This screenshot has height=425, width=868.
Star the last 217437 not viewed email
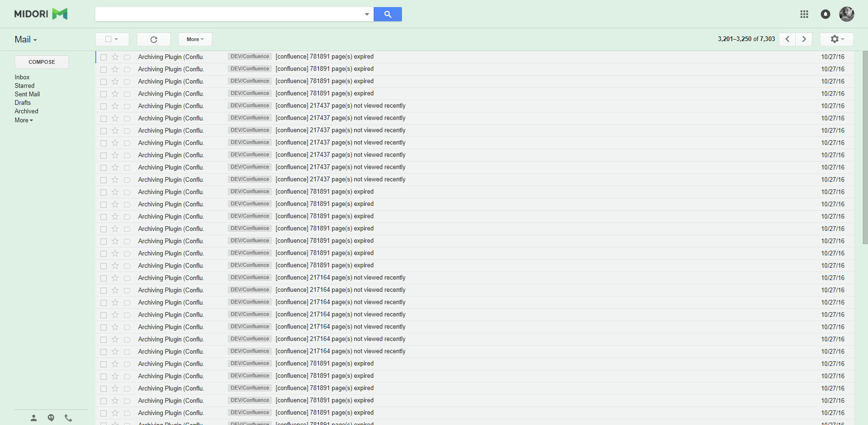tap(115, 179)
